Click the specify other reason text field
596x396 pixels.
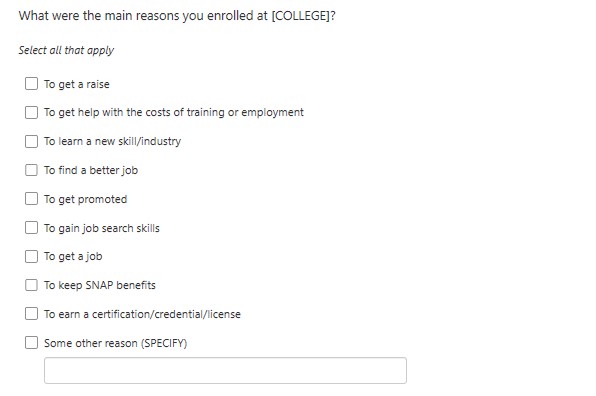click(225, 370)
